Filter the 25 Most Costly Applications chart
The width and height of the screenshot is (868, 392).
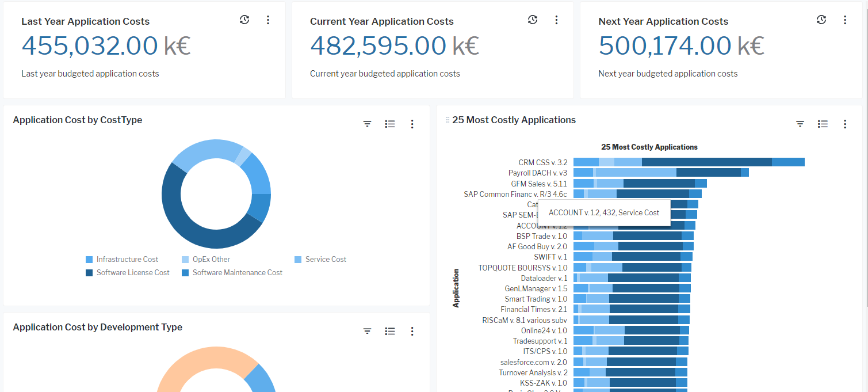tap(800, 124)
